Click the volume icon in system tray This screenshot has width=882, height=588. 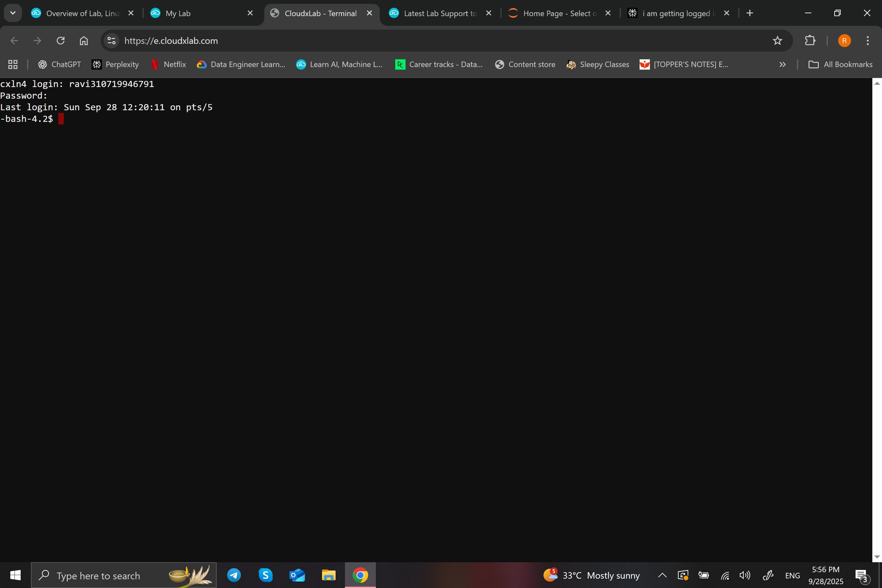(745, 575)
